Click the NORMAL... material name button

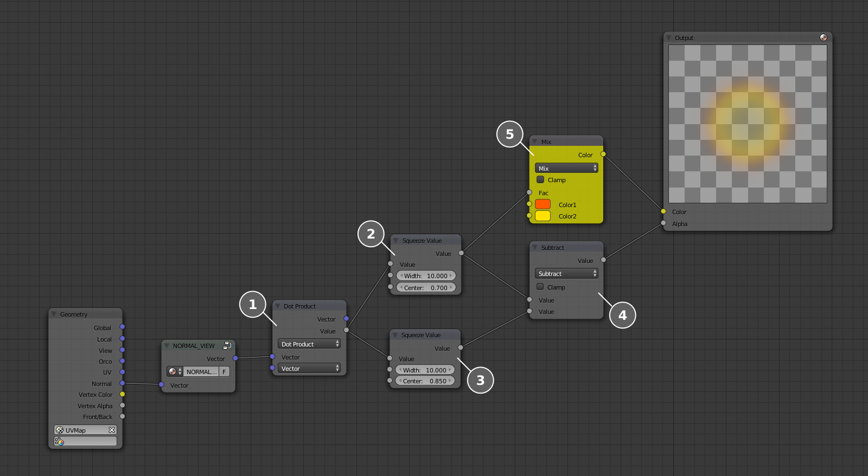(201, 371)
